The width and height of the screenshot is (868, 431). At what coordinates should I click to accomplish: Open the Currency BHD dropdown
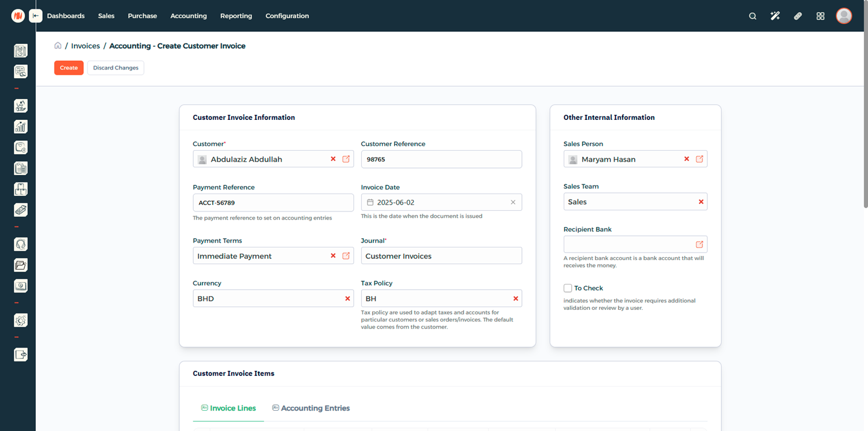point(266,299)
